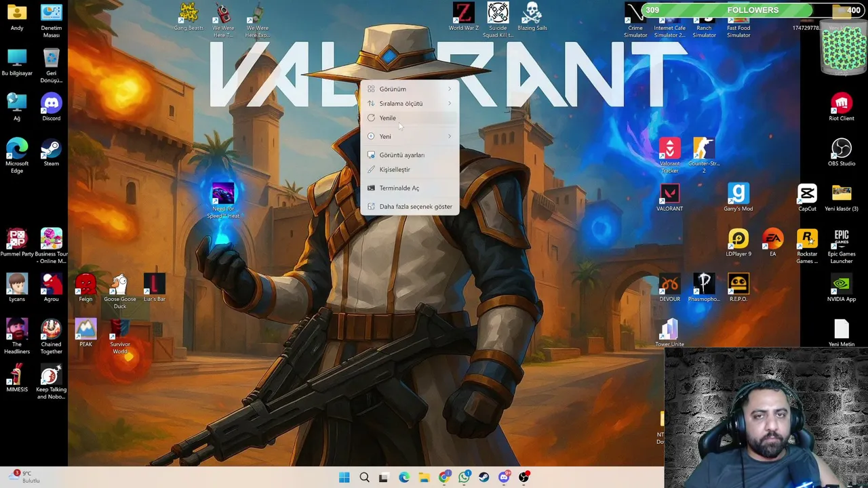This screenshot has height=488, width=868.
Task: Select the Geri Dönüşüm recycle bin
Action: (x=51, y=66)
